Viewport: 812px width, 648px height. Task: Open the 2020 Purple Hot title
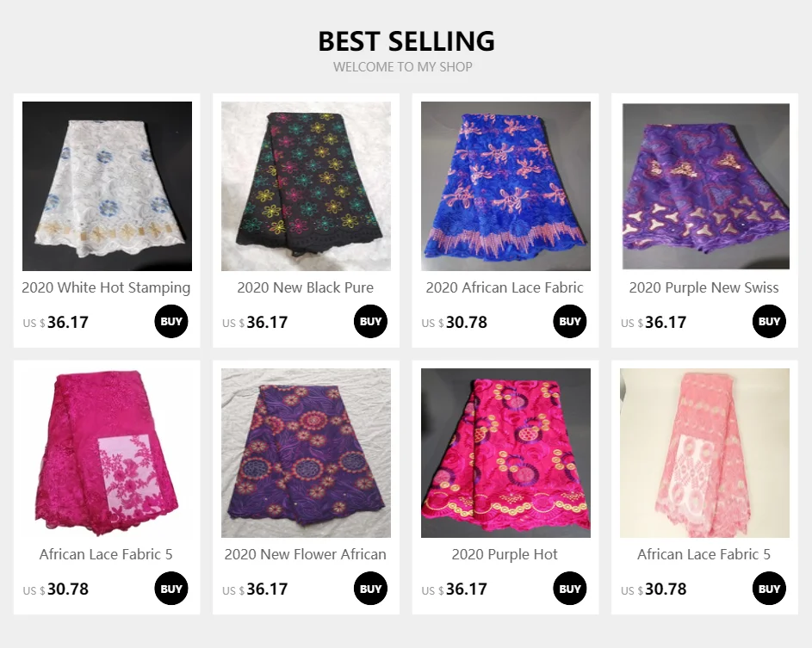coord(505,555)
